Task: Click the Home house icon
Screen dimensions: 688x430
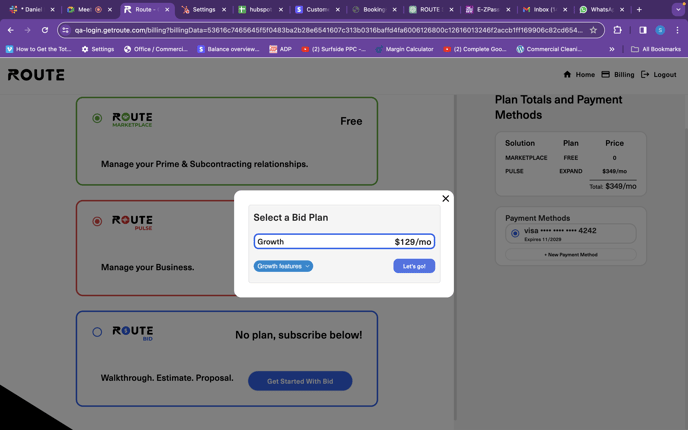Action: (567, 74)
